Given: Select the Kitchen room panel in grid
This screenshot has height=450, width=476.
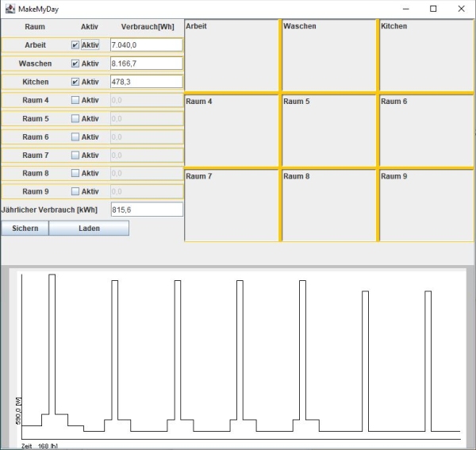Looking at the screenshot, I should pyautogui.click(x=427, y=56).
